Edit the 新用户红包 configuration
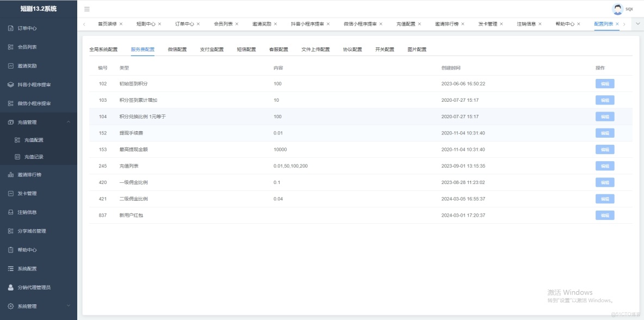The image size is (644, 320). point(604,215)
